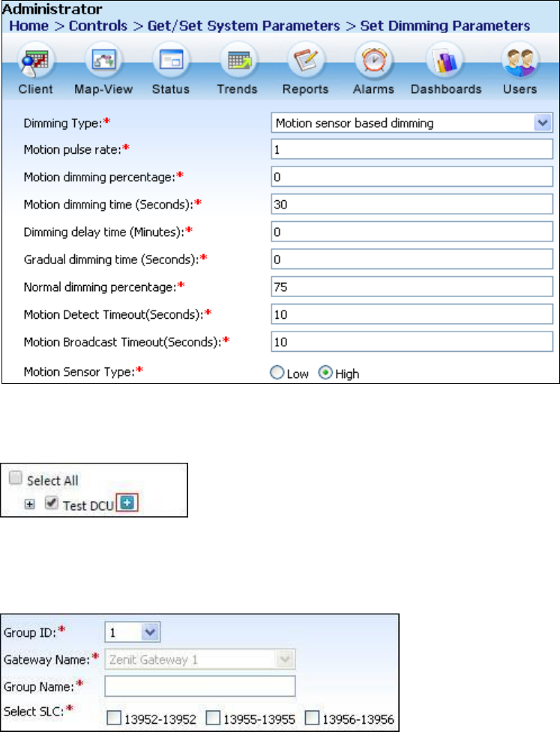Screen dimensions: 560x732
Task: Open the Dashboards icon
Action: pos(445,60)
